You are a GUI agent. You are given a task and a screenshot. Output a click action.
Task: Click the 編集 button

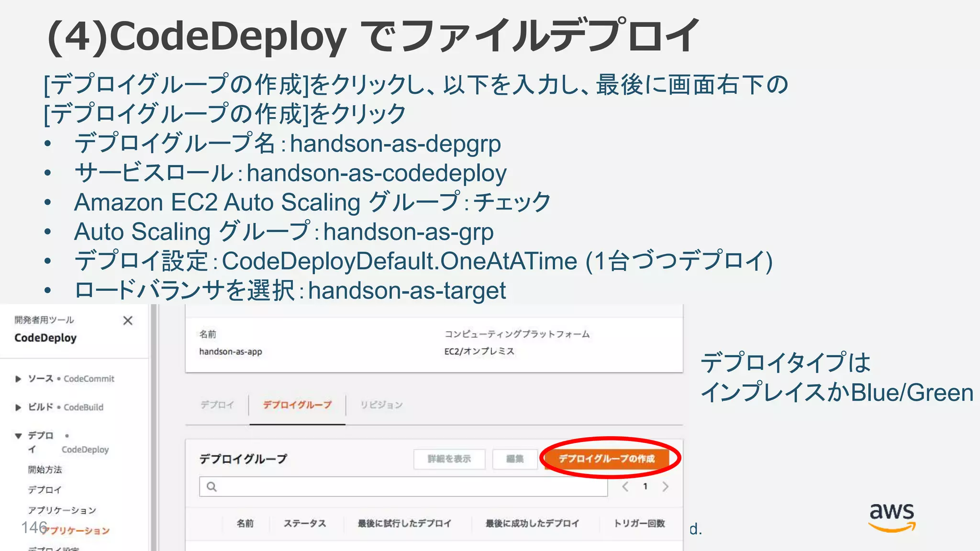click(x=515, y=459)
